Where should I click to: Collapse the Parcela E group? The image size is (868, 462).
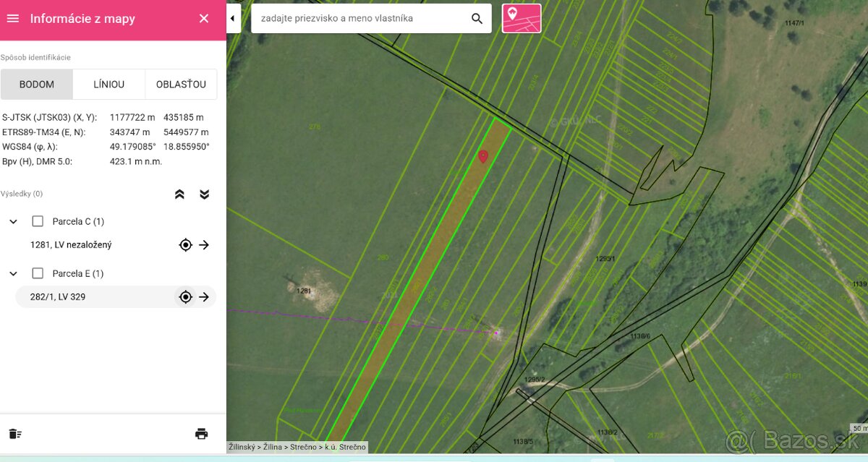(13, 273)
